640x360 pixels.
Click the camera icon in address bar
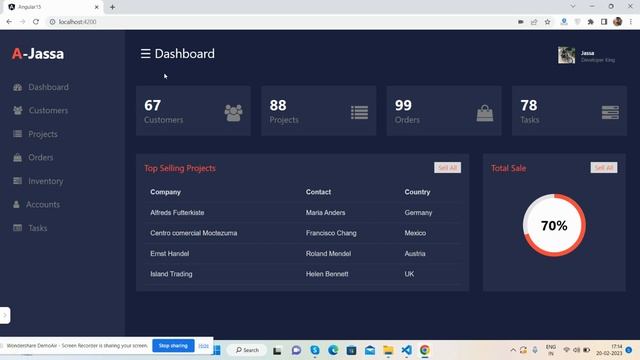point(520,22)
